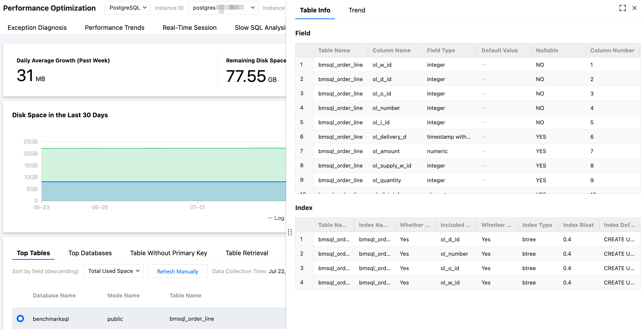Click the index definition for index row 4

click(x=619, y=283)
